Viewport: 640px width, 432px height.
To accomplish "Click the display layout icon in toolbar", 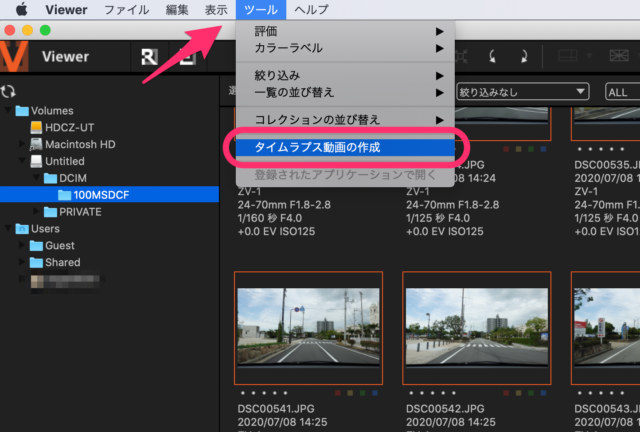I will pyautogui.click(x=567, y=56).
